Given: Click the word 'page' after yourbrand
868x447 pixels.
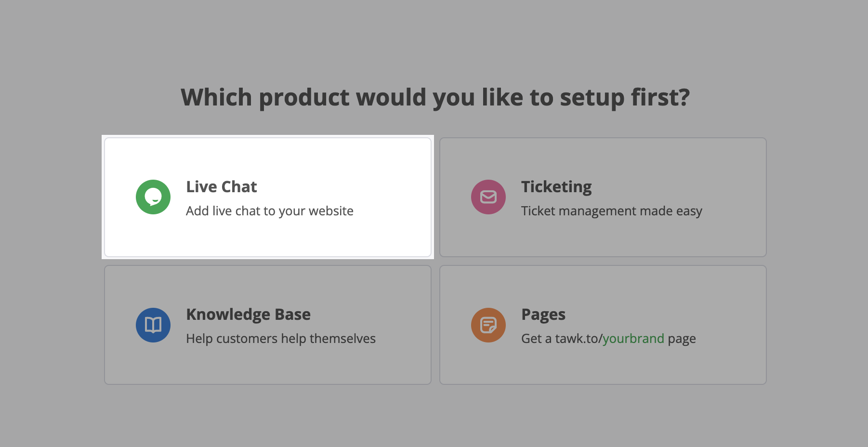Looking at the screenshot, I should pyautogui.click(x=682, y=339).
